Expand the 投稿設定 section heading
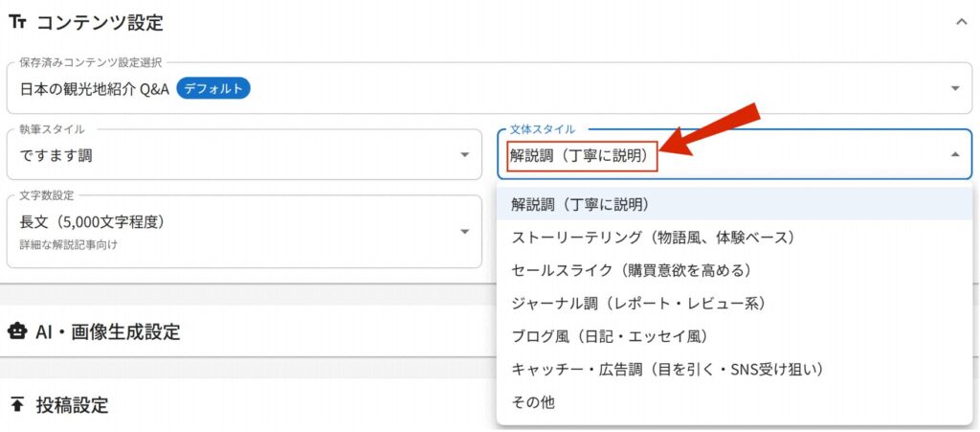This screenshot has height=432, width=980. [72, 404]
